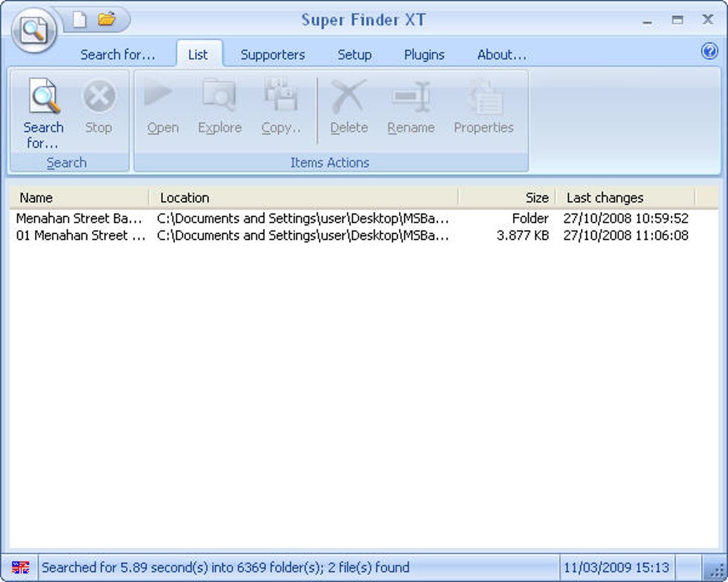The width and height of the screenshot is (728, 582).
Task: Show Properties of selected item
Action: point(484,107)
